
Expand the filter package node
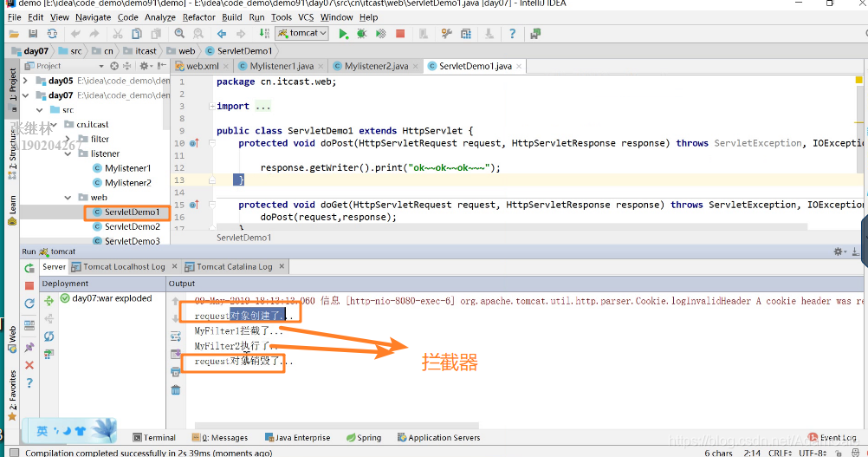point(68,139)
